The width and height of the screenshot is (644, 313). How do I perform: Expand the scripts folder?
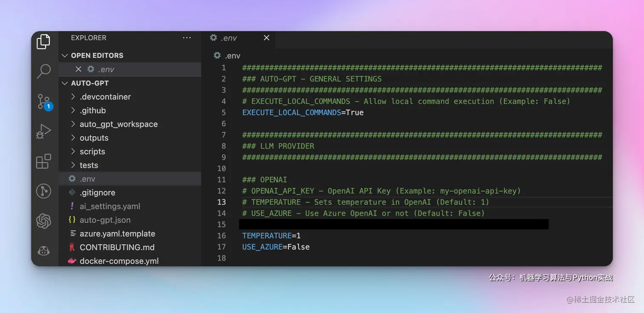73,151
